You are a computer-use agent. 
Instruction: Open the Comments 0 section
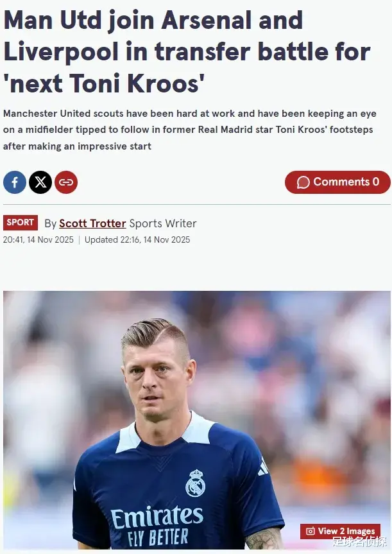337,182
